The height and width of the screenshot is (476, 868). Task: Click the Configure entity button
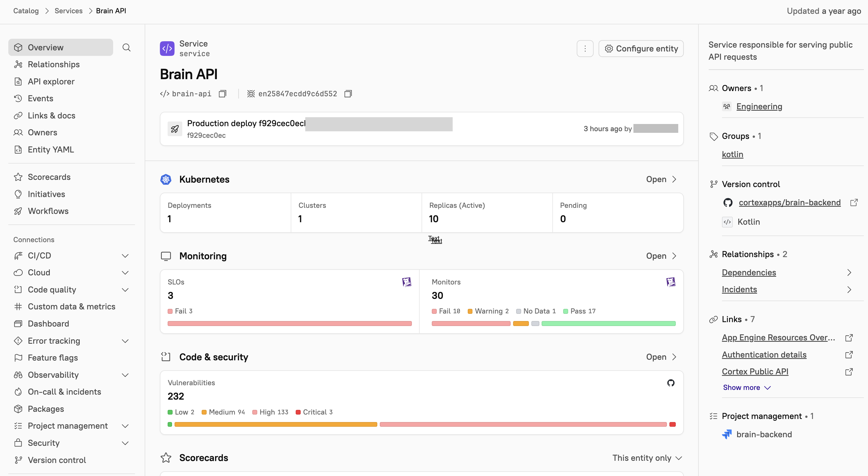click(641, 48)
